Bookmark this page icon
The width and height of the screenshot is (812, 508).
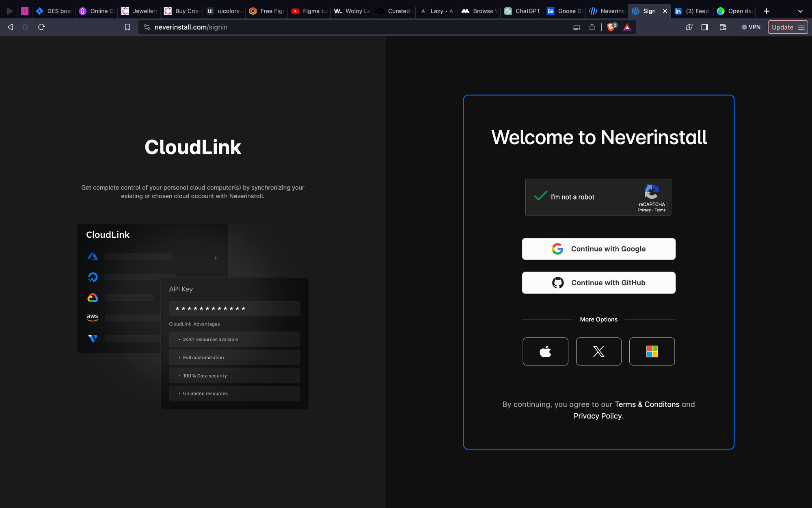[x=127, y=27]
